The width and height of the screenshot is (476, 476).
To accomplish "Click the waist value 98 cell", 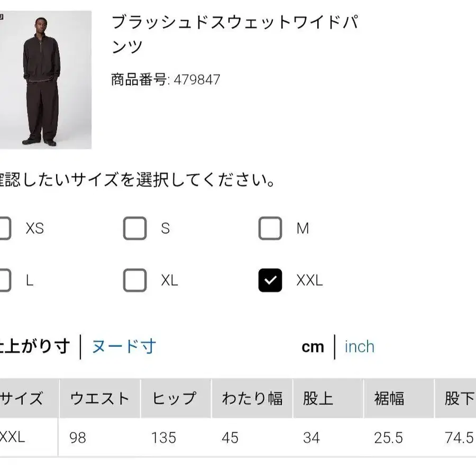I will point(77,438).
